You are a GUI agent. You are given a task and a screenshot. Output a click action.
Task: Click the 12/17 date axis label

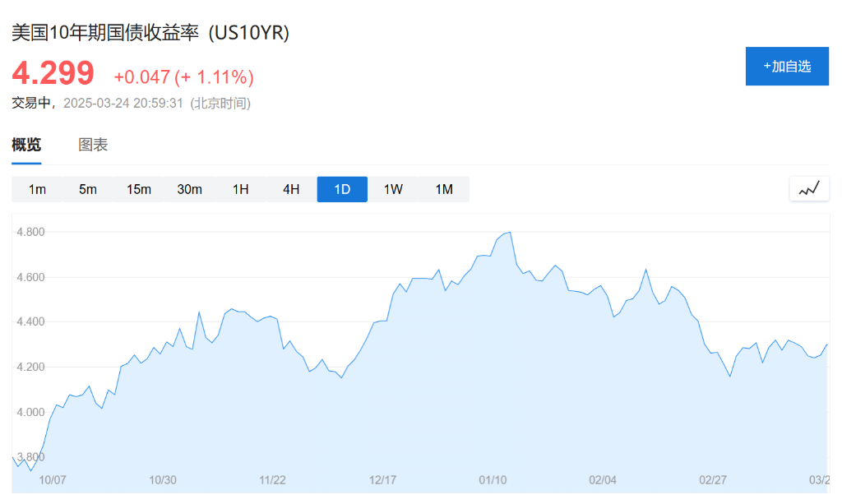[x=383, y=480]
